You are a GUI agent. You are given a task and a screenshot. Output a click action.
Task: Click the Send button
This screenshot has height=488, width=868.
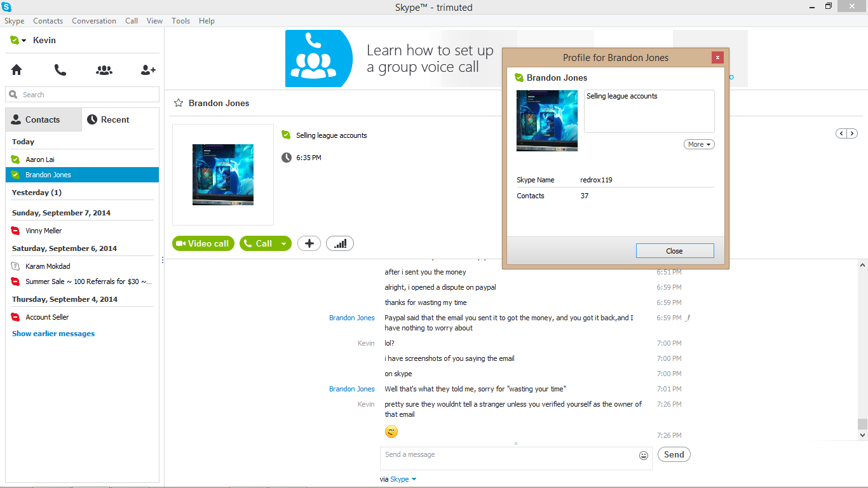tap(674, 454)
